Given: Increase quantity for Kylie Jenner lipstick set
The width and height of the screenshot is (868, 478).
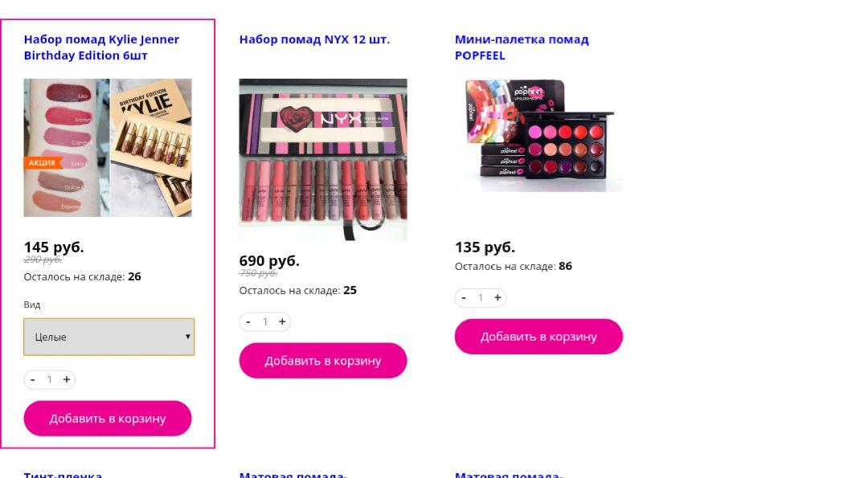Looking at the screenshot, I should pos(67,379).
